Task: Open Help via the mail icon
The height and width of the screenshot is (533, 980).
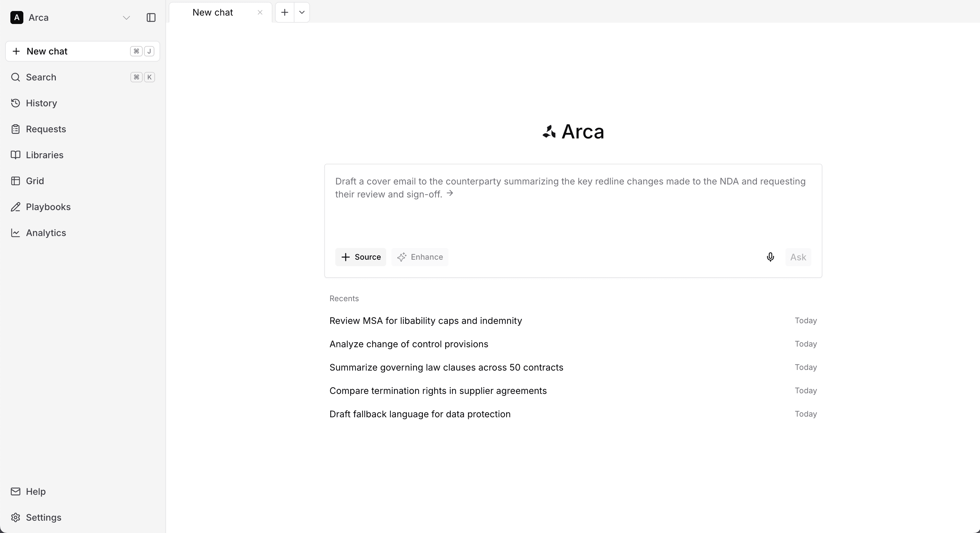Action: (35, 492)
